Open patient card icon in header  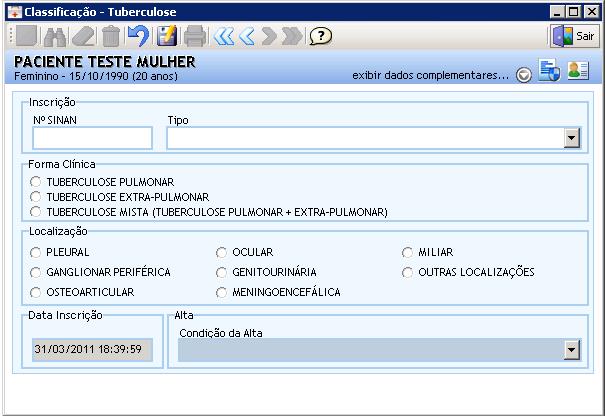(x=578, y=70)
